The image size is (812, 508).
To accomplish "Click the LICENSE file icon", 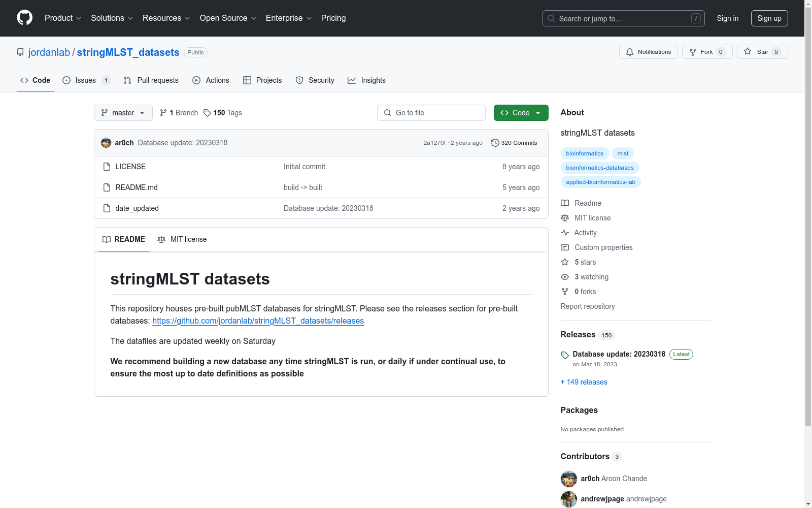I will click(x=107, y=167).
